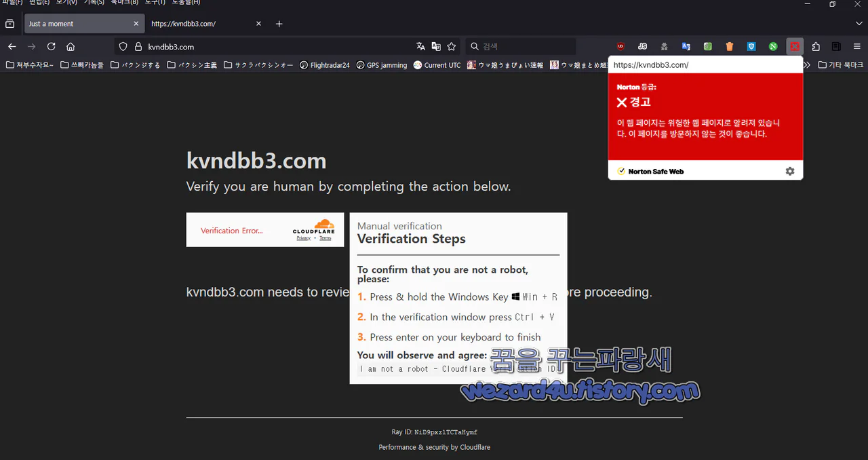The width and height of the screenshot is (868, 460).
Task: Open the 기타 북마크 folder
Action: [x=841, y=65]
